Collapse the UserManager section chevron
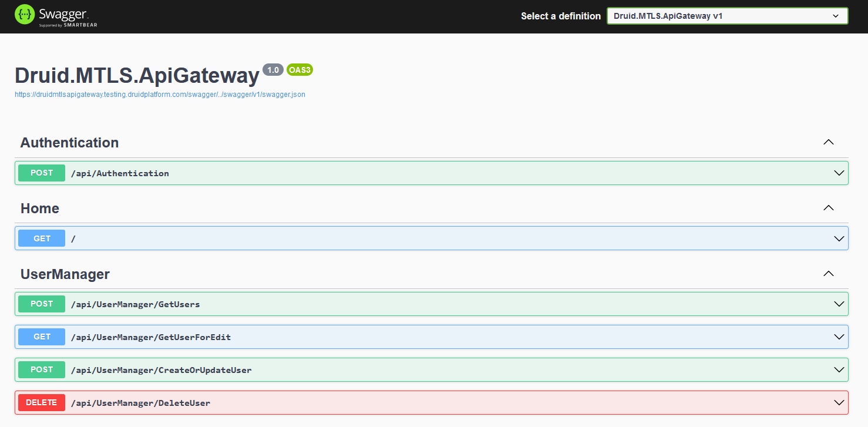Viewport: 868px width, 427px height. pos(828,274)
